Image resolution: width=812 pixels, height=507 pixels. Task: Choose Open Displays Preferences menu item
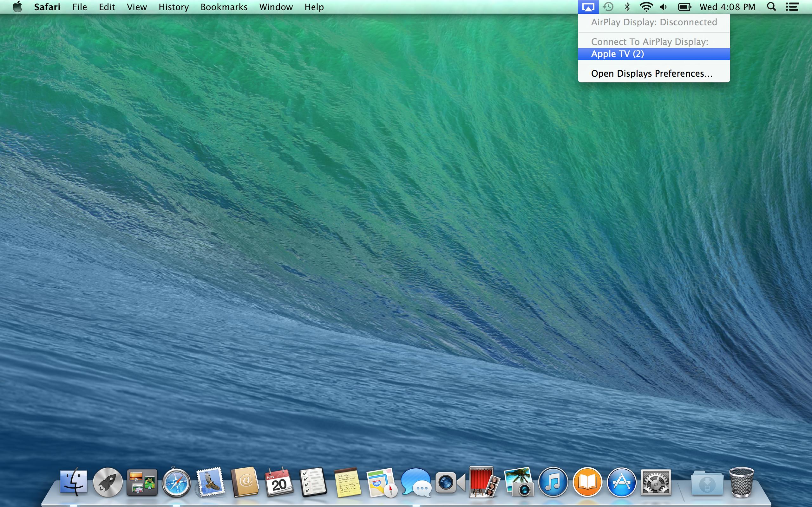[651, 74]
